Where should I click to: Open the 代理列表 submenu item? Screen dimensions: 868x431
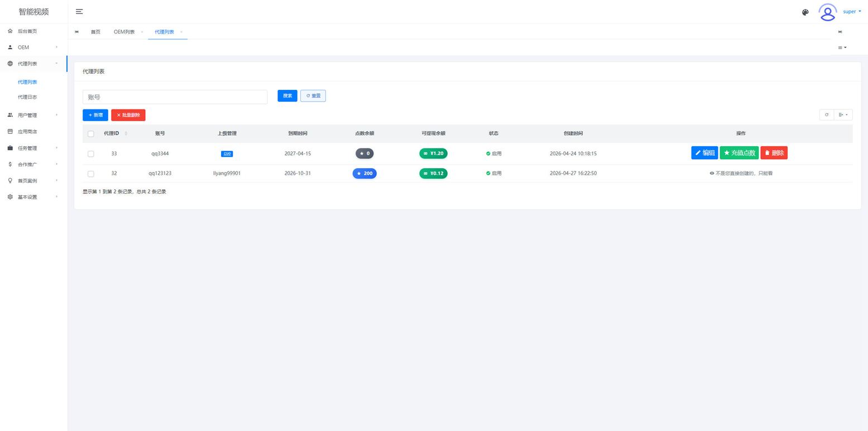coord(27,82)
